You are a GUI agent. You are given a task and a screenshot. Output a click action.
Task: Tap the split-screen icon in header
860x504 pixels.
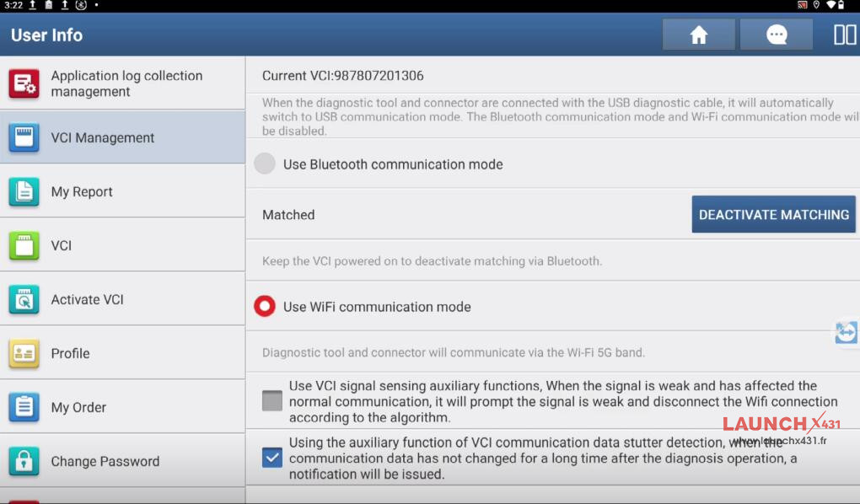[844, 35]
